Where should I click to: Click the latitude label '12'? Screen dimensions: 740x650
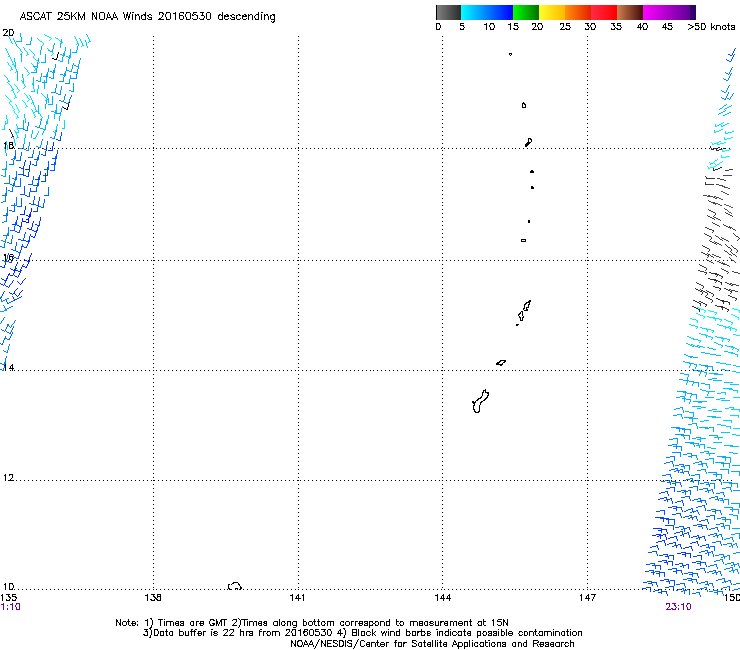(x=8, y=478)
